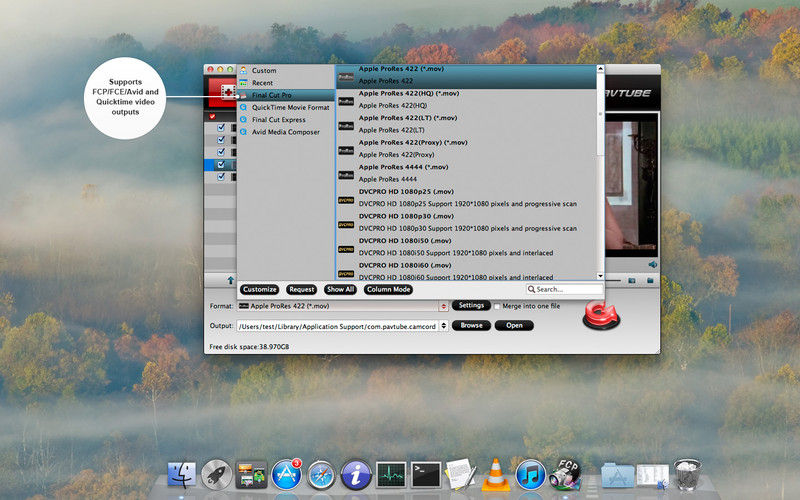Click the format list vertical scrollbar thumb

coord(600,115)
